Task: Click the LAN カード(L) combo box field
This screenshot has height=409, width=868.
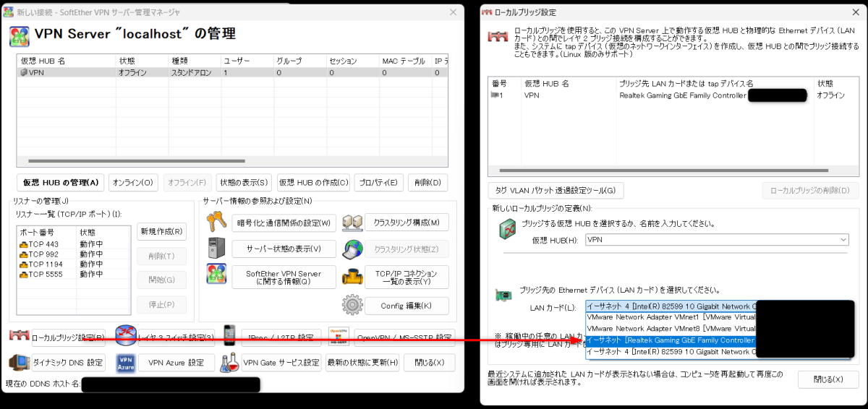Action: pos(671,306)
